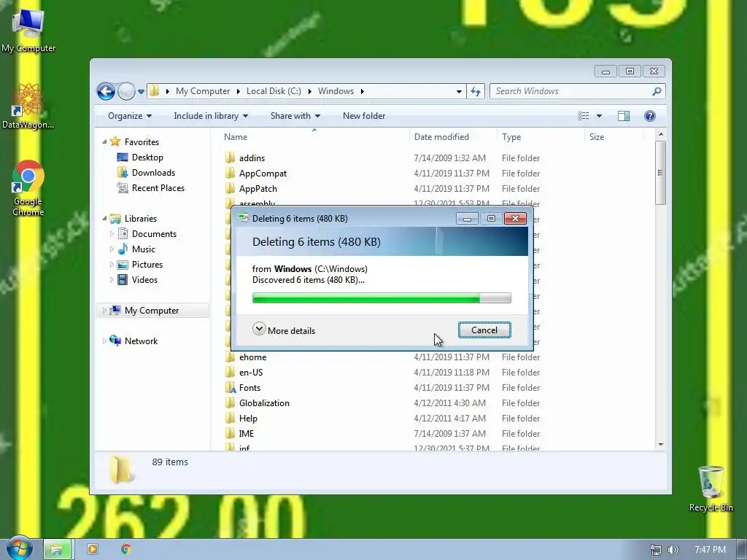Image resolution: width=747 pixels, height=560 pixels.
Task: Click the volume speaker tray icon
Action: click(673, 550)
